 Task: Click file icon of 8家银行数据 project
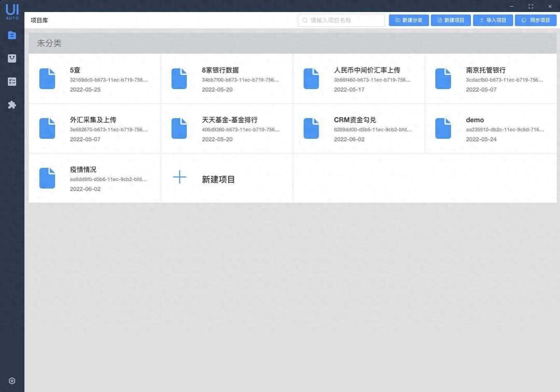coord(179,79)
